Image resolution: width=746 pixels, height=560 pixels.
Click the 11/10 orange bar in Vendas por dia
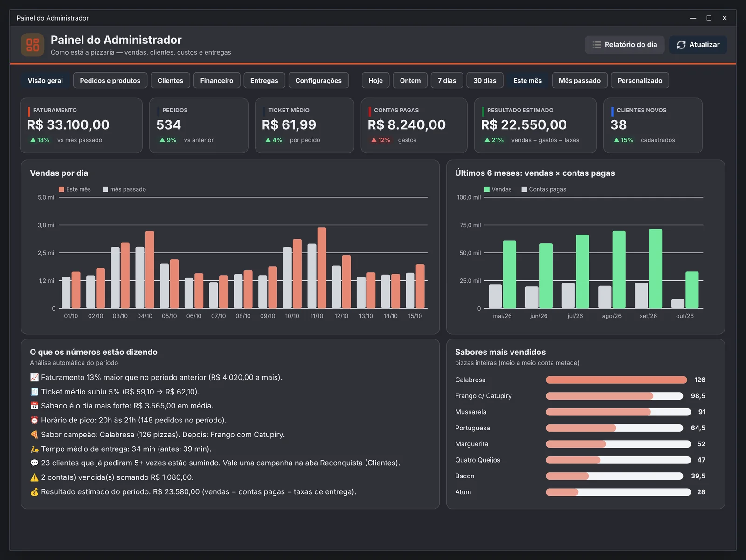click(322, 268)
